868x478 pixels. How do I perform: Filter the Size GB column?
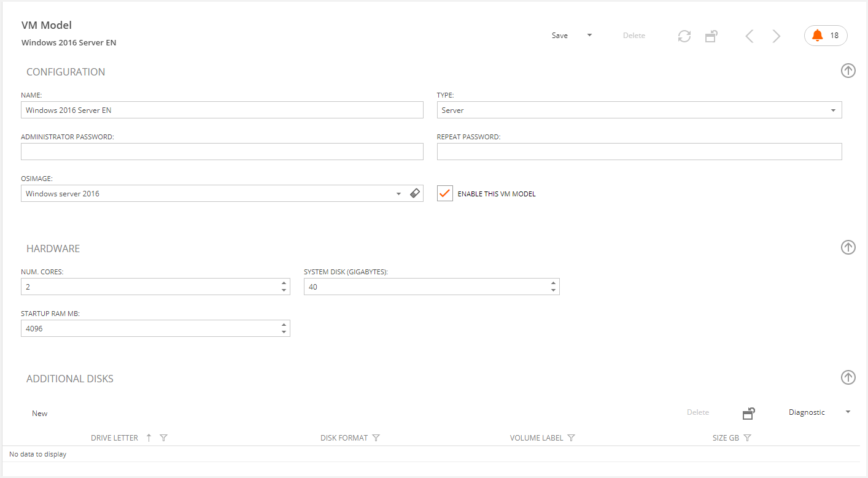click(747, 438)
